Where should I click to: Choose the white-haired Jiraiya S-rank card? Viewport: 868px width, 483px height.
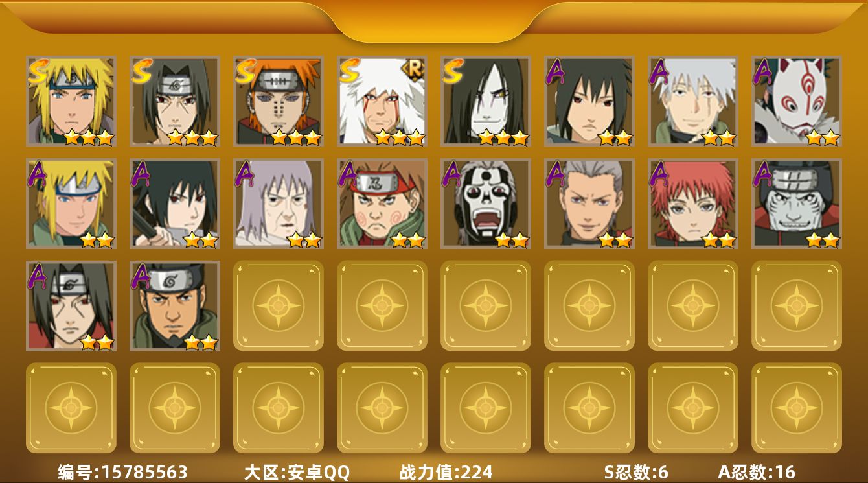click(x=382, y=101)
